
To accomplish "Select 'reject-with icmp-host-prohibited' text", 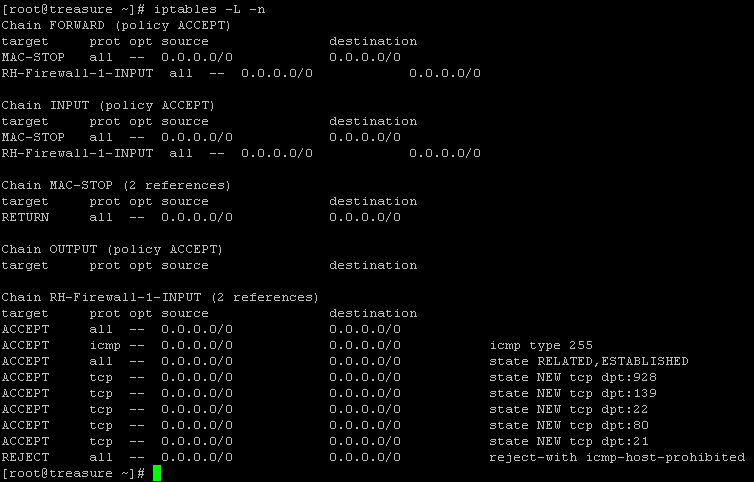I will click(617, 457).
